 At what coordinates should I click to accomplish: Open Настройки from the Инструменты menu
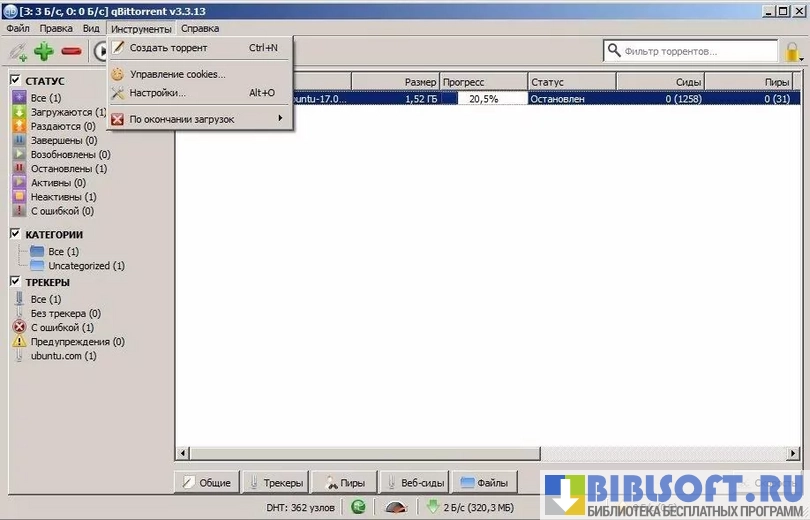pyautogui.click(x=157, y=93)
